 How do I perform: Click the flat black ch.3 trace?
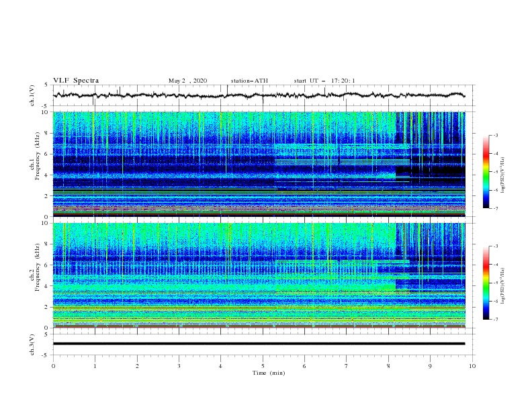[x=259, y=344]
